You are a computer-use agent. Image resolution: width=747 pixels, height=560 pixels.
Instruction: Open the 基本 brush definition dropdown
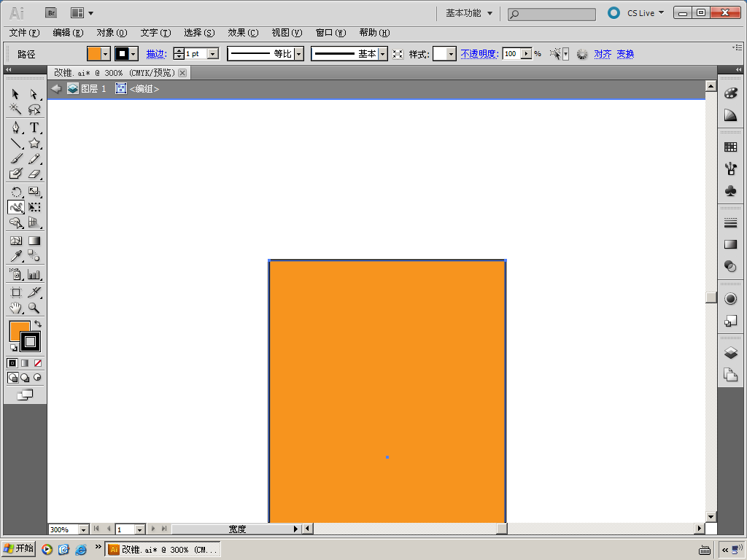(382, 54)
